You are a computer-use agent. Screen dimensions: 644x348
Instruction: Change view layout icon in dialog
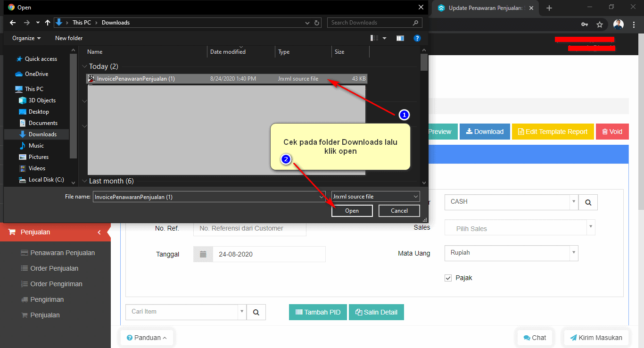tap(375, 38)
